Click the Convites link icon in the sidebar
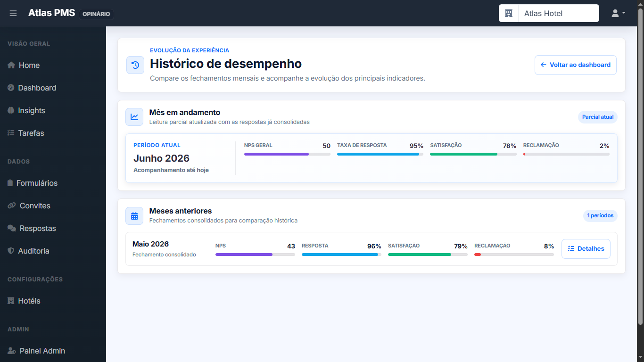The width and height of the screenshot is (644, 362). 12,206
